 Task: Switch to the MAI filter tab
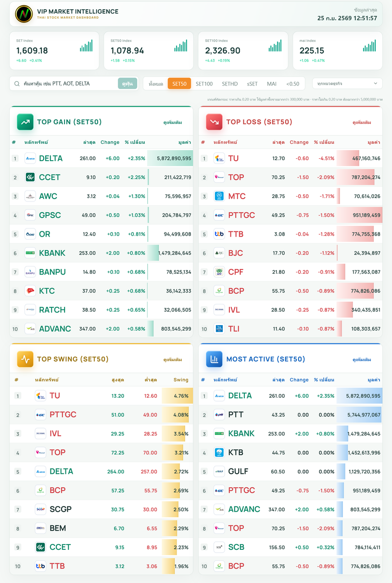pyautogui.click(x=272, y=84)
